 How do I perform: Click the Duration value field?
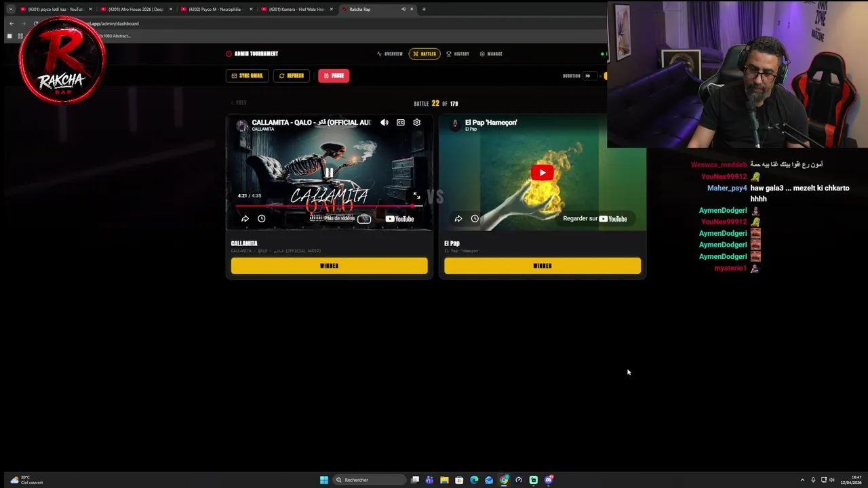click(589, 76)
